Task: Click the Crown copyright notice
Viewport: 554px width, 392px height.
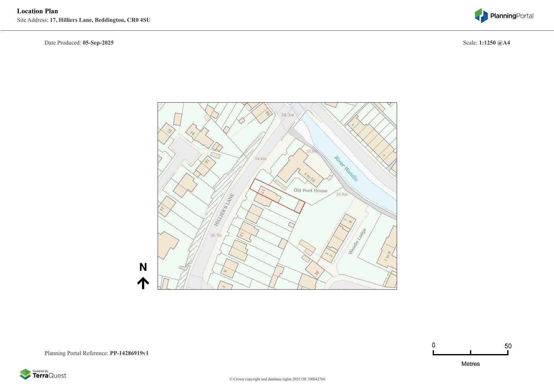Action: (277, 379)
